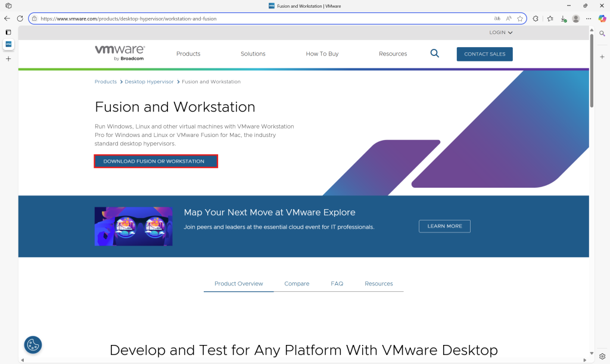Image resolution: width=610 pixels, height=364 pixels.
Task: Select the Product Overview tab
Action: point(238,284)
